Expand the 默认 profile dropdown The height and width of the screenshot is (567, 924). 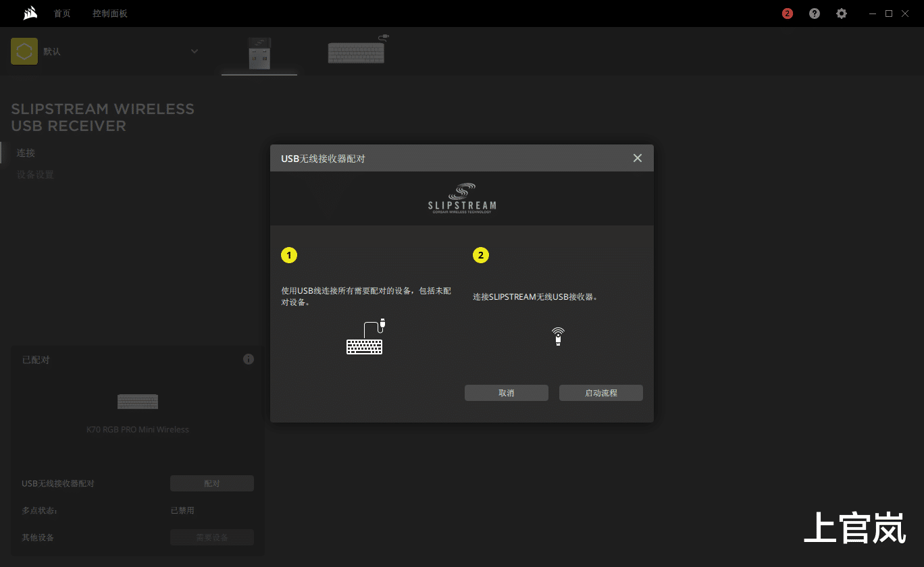(x=195, y=51)
